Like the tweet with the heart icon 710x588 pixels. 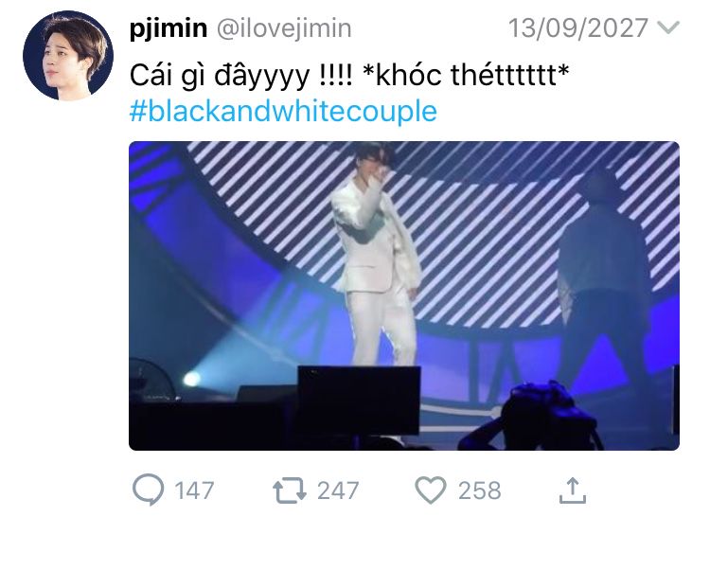(x=431, y=490)
